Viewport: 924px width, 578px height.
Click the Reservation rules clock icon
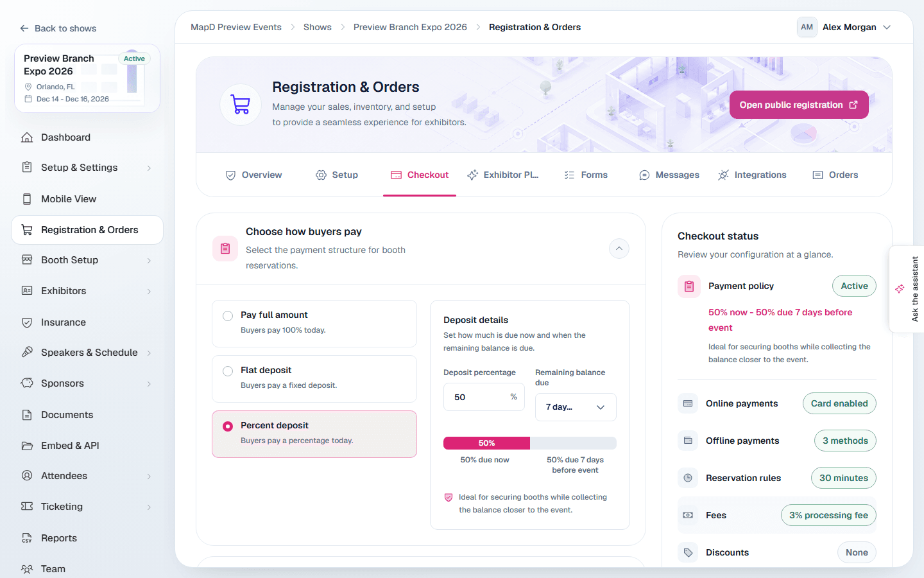688,478
